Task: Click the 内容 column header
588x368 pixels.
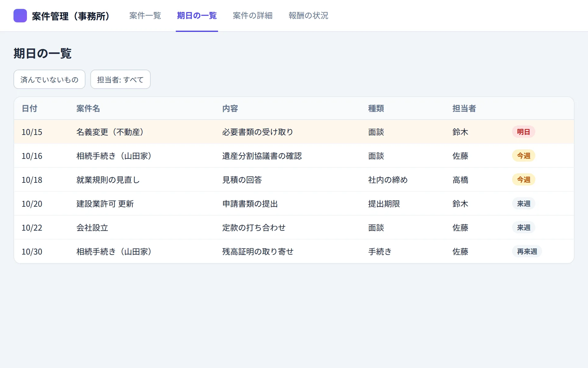Action: (230, 109)
